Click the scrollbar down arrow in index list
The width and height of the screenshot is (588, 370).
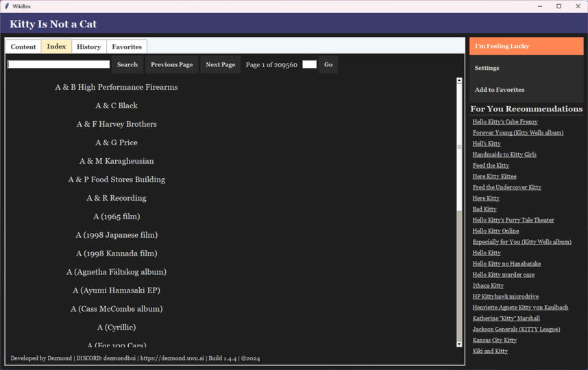tap(459, 344)
